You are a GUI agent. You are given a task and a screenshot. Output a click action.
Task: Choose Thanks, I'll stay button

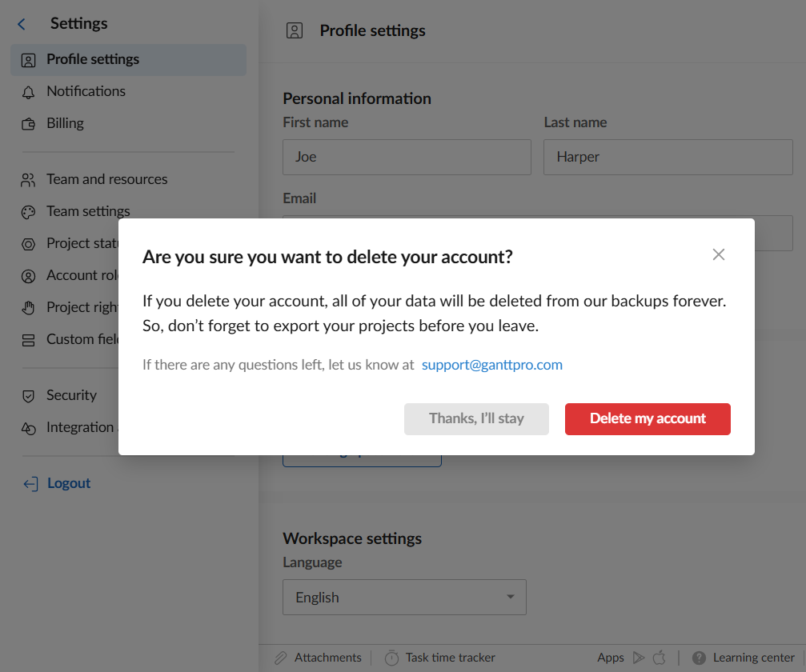pyautogui.click(x=476, y=419)
